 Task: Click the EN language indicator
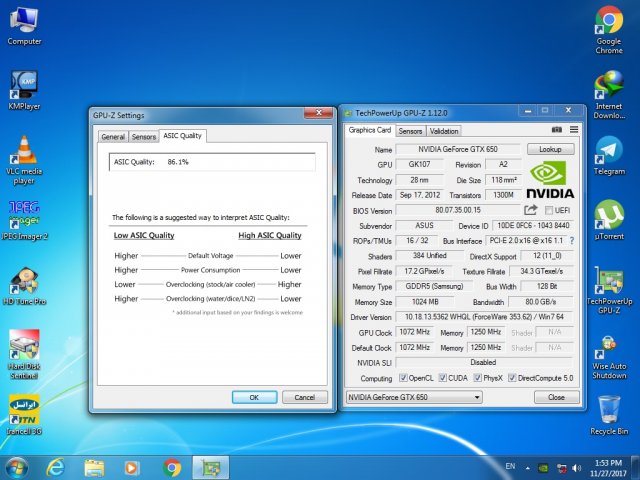[x=510, y=466]
